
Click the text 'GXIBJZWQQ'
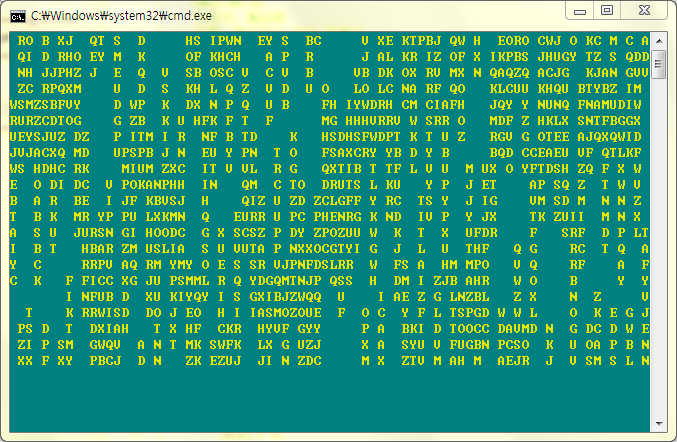285,297
